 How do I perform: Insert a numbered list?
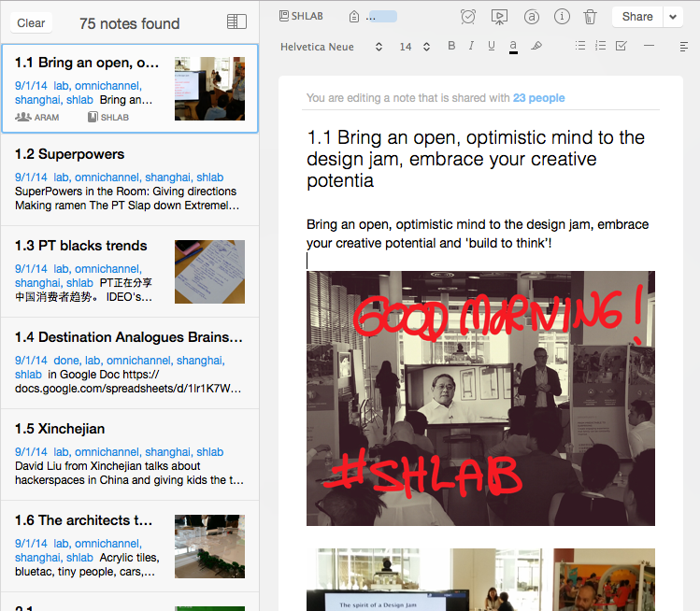(600, 46)
